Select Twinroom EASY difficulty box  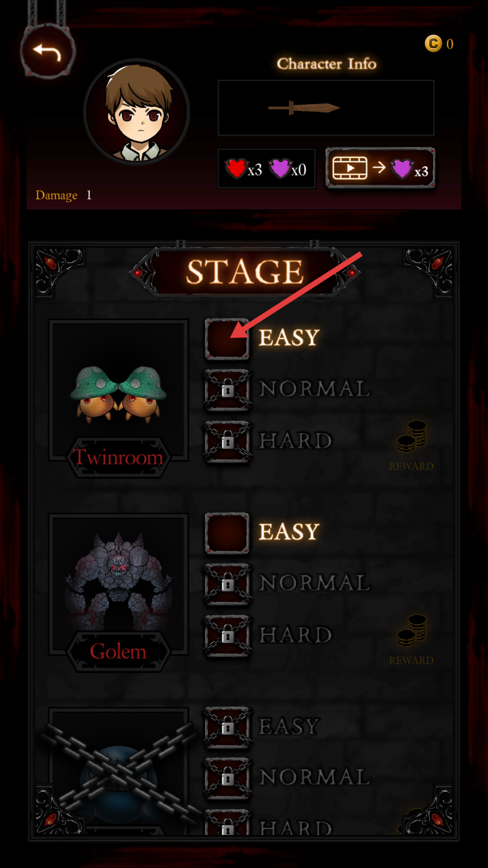pos(227,339)
